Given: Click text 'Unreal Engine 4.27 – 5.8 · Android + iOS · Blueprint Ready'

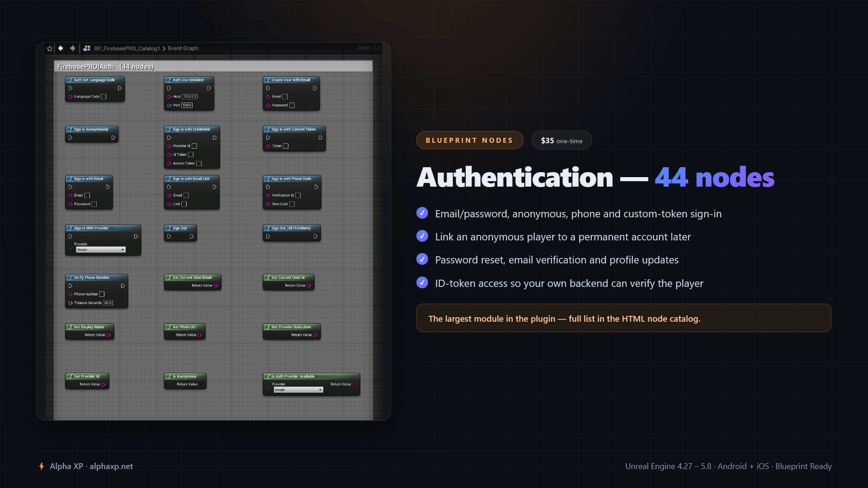Looking at the screenshot, I should pyautogui.click(x=728, y=466).
